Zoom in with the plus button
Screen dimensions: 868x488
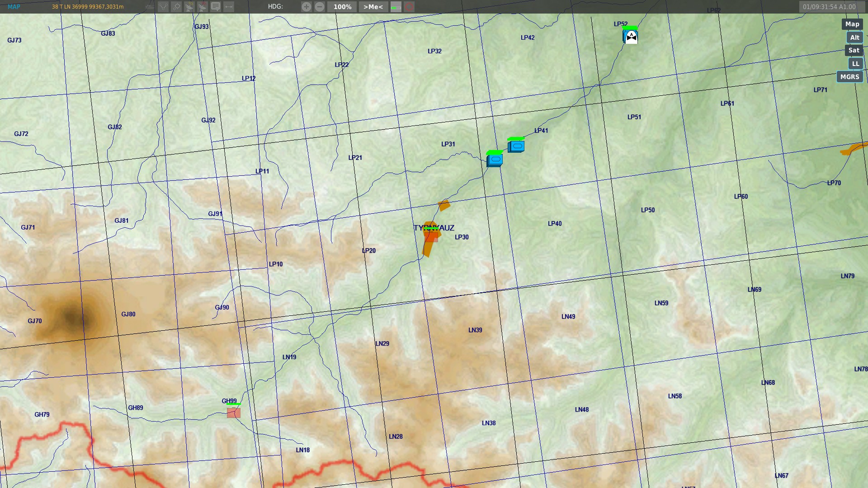click(x=307, y=7)
